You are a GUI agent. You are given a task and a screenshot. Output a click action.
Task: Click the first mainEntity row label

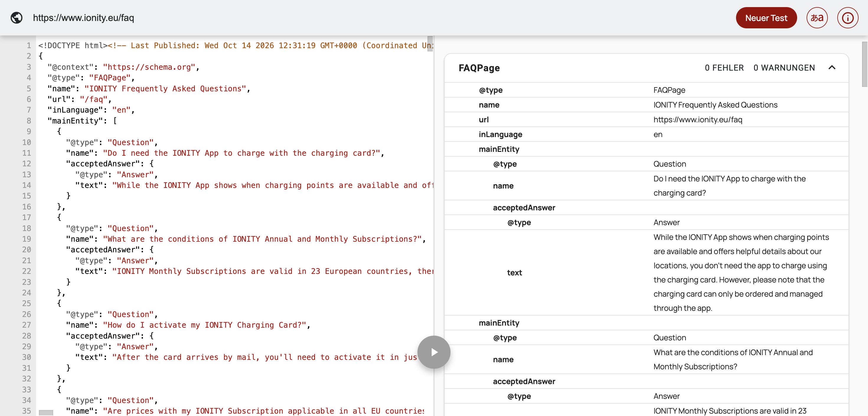pos(499,149)
